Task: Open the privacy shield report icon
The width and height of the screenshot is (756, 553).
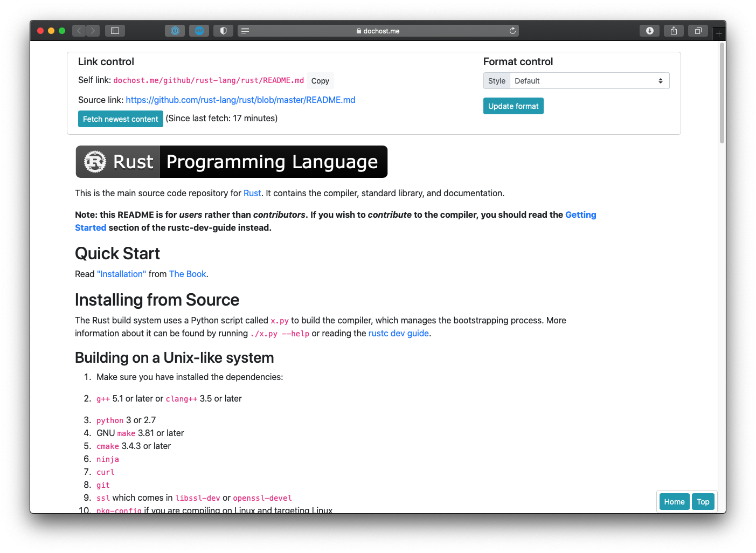Action: [x=223, y=31]
